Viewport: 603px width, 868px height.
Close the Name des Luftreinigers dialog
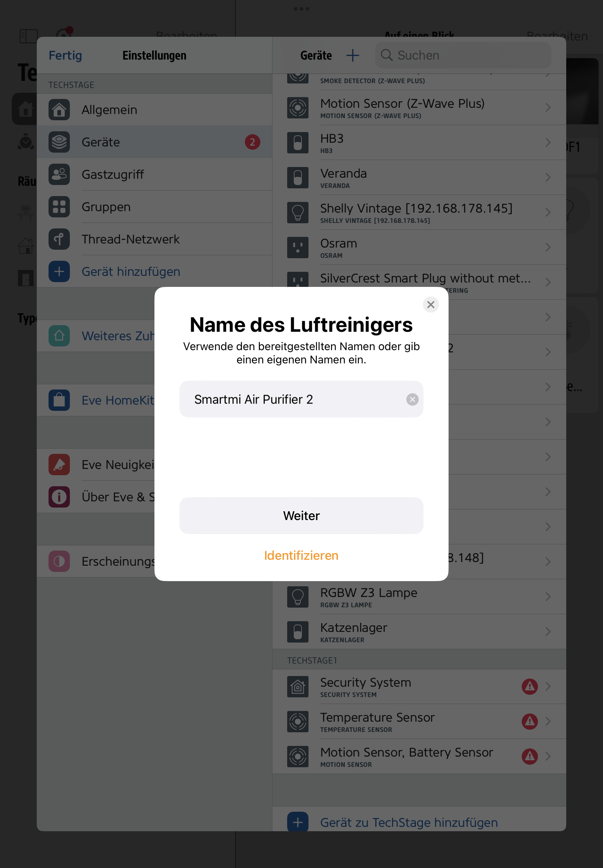coord(430,305)
